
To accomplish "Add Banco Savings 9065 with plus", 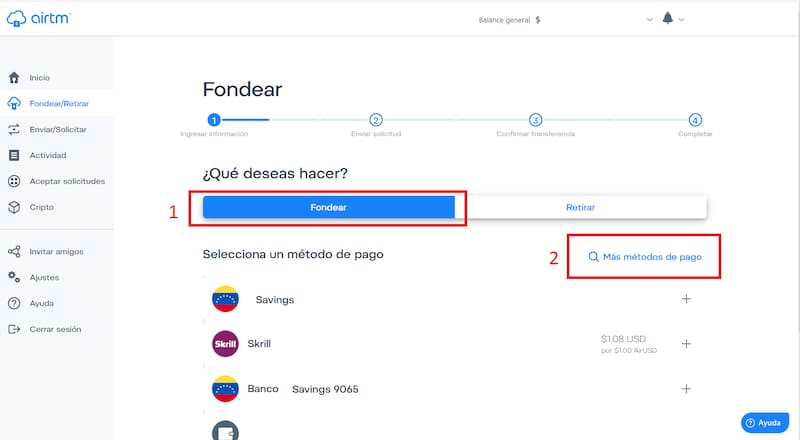I will pos(686,388).
